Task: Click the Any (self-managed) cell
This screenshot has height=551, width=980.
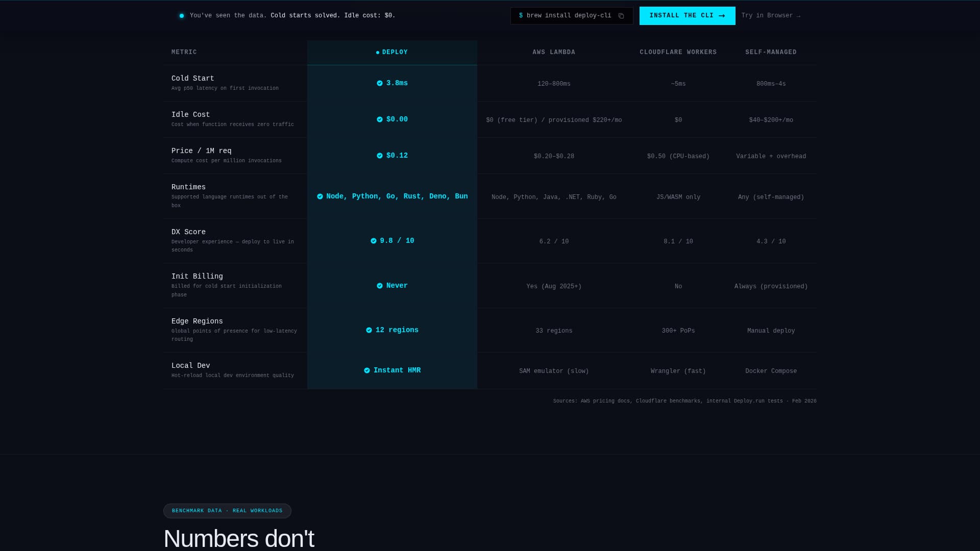Action: click(x=771, y=197)
